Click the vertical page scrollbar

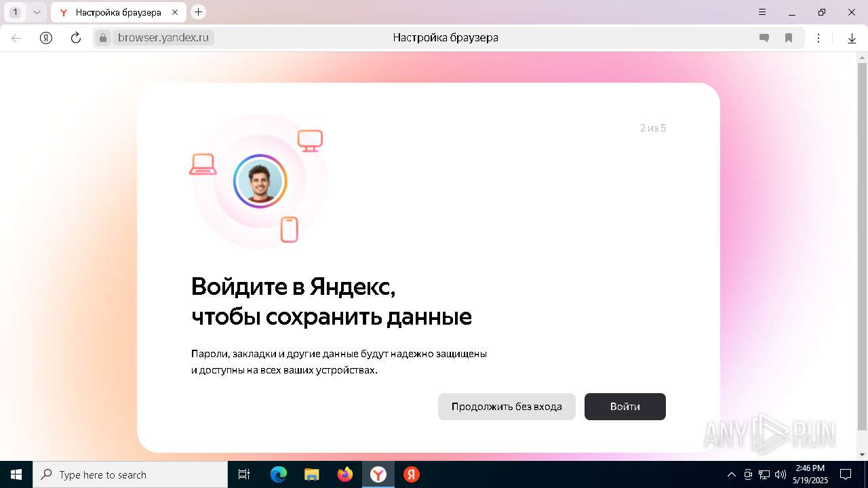[x=862, y=247]
